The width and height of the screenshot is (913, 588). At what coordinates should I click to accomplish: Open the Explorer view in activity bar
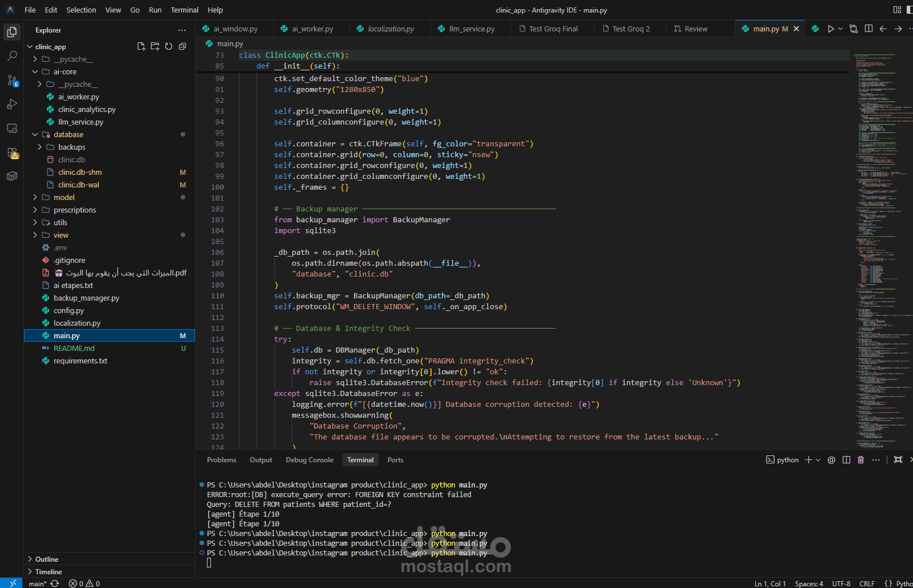(x=12, y=32)
